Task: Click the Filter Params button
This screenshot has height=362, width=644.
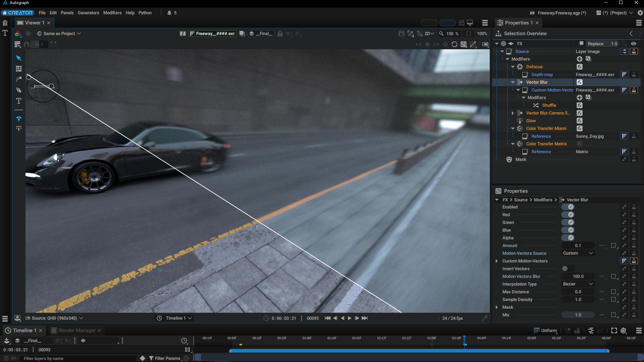Action: (x=167, y=358)
